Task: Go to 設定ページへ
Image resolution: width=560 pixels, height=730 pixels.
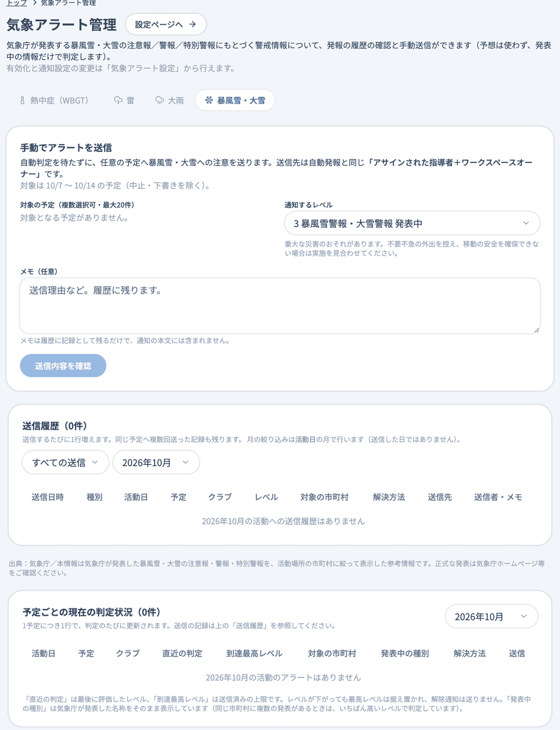Action: click(x=166, y=25)
